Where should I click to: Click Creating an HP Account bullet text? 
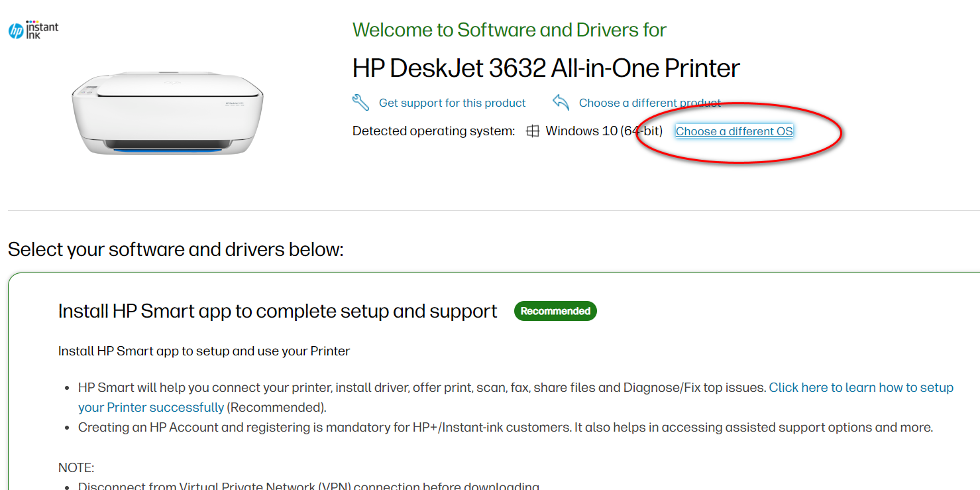tap(506, 427)
